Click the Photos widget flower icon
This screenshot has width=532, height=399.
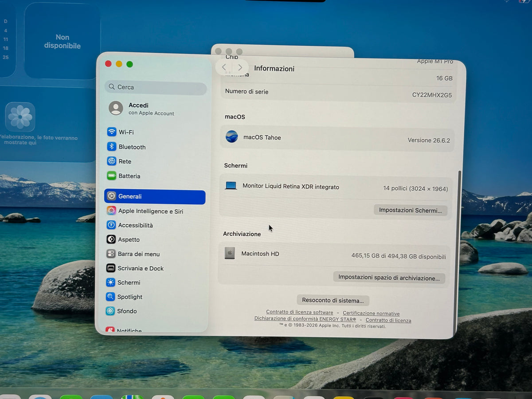20,117
